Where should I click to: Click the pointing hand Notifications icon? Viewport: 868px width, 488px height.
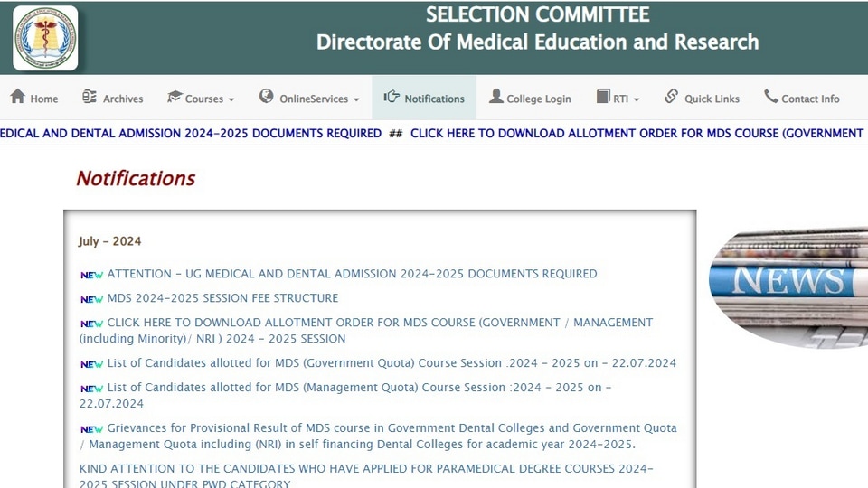click(x=392, y=97)
